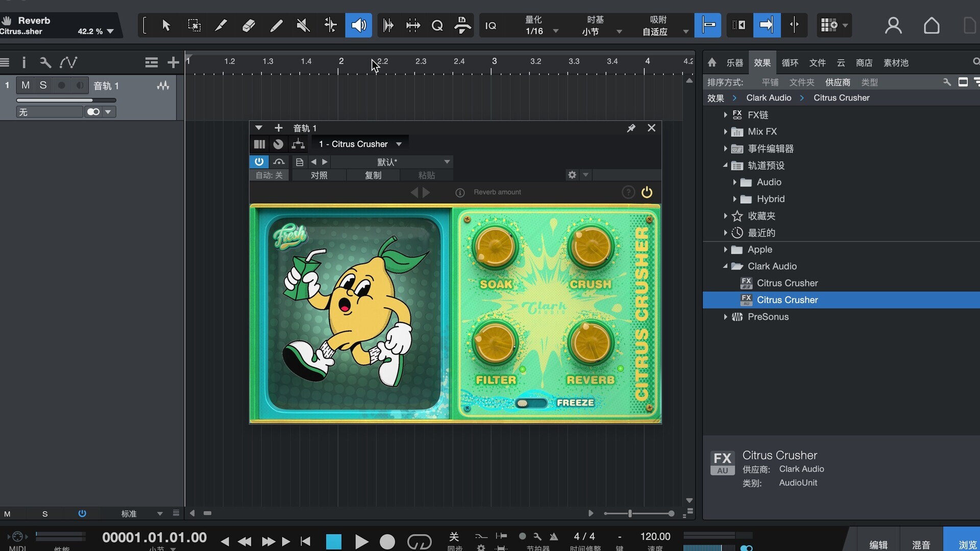The width and height of the screenshot is (980, 551).
Task: Click the 对照 compare button
Action: click(319, 175)
